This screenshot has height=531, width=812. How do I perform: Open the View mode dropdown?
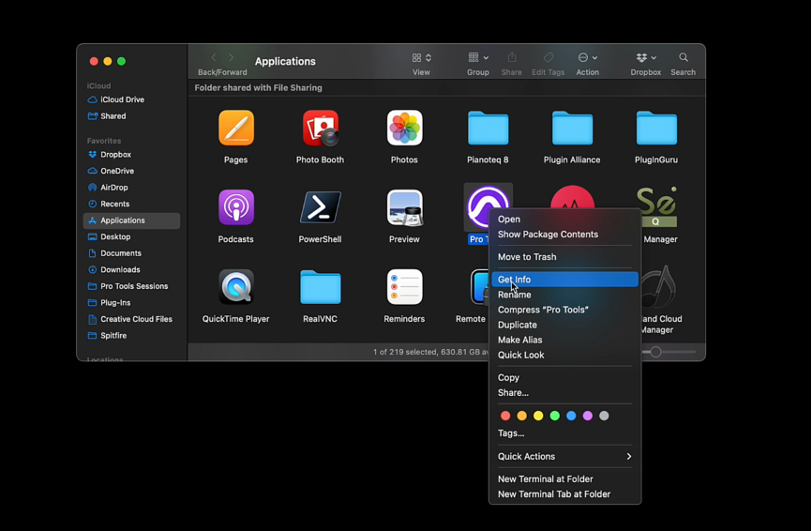tap(422, 57)
